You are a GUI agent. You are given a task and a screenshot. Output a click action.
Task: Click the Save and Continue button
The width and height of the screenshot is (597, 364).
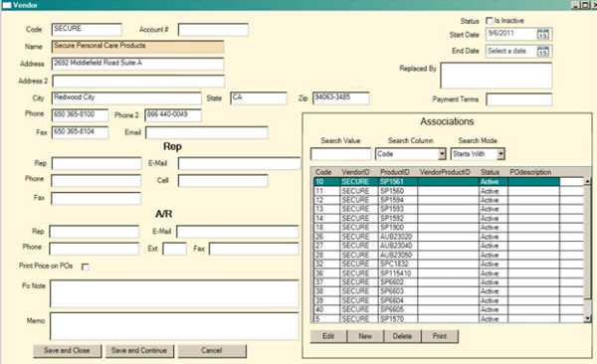pos(139,351)
